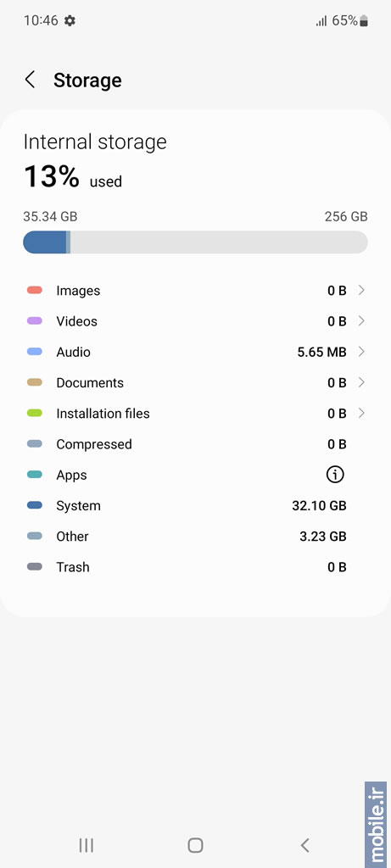Tap the Other storage row
This screenshot has width=391, height=868.
195,537
